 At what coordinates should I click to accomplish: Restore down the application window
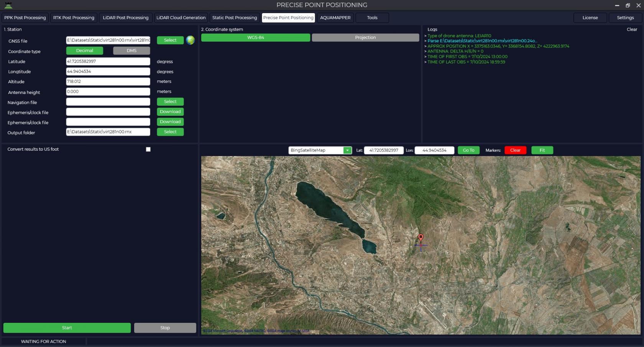[628, 5]
